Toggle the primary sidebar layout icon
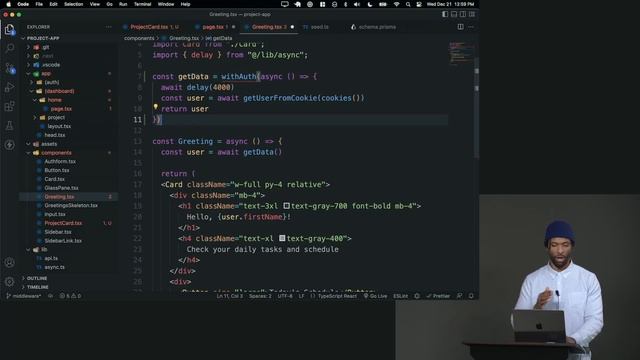This screenshot has height=360, width=640. 445,14
